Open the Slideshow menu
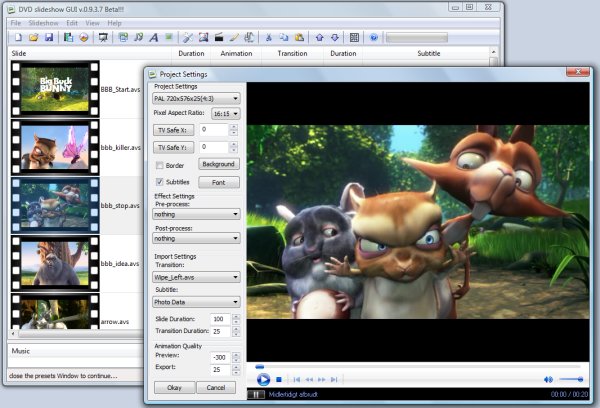 pos(43,22)
